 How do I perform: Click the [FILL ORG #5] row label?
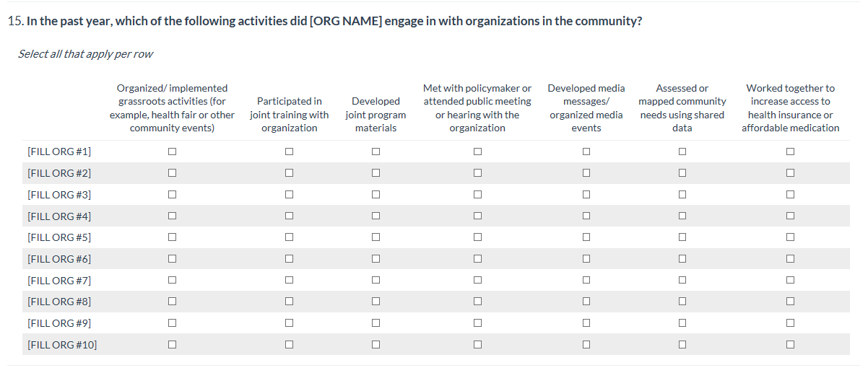tap(59, 237)
